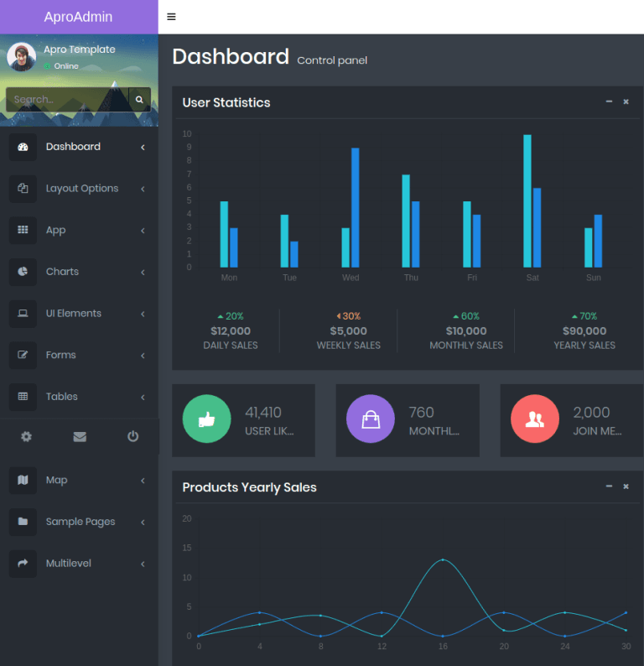Click the UI Elements laptop icon
Viewport: 644px width, 666px height.
pyautogui.click(x=23, y=314)
